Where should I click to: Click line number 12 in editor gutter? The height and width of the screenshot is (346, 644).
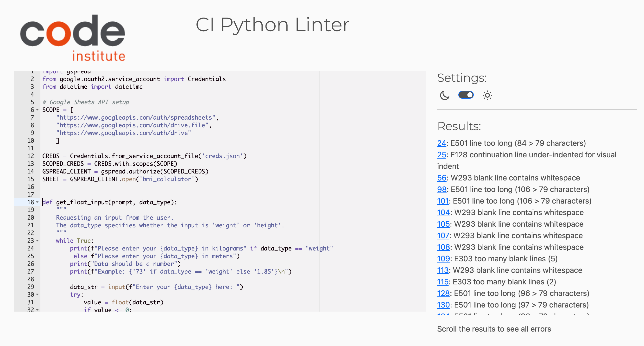coord(31,156)
